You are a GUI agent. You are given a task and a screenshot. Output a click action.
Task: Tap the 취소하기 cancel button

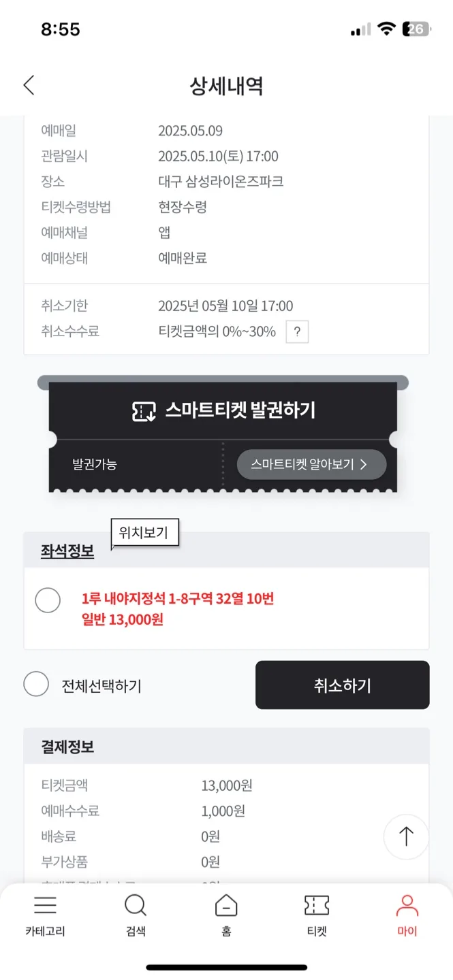pyautogui.click(x=343, y=685)
